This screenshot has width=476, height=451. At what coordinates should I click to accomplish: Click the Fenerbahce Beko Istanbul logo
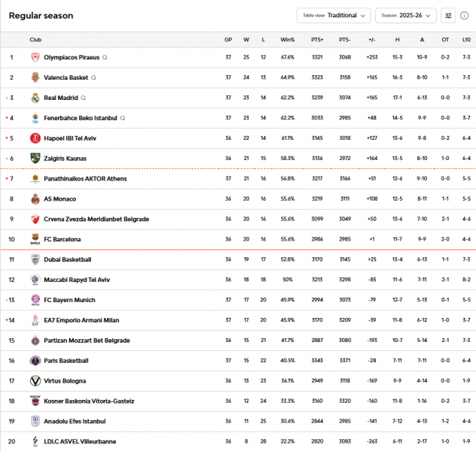point(35,118)
